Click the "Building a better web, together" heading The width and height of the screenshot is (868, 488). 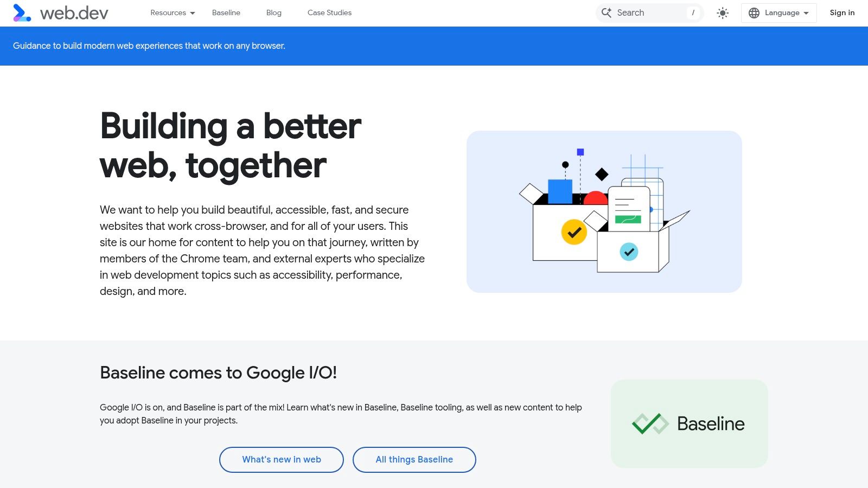(231, 145)
